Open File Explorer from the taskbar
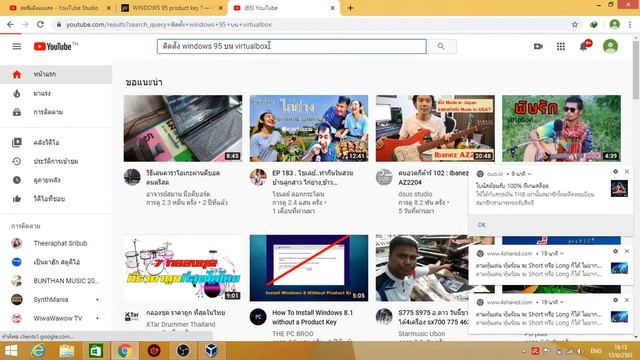This screenshot has height=360, width=640. 67,351
